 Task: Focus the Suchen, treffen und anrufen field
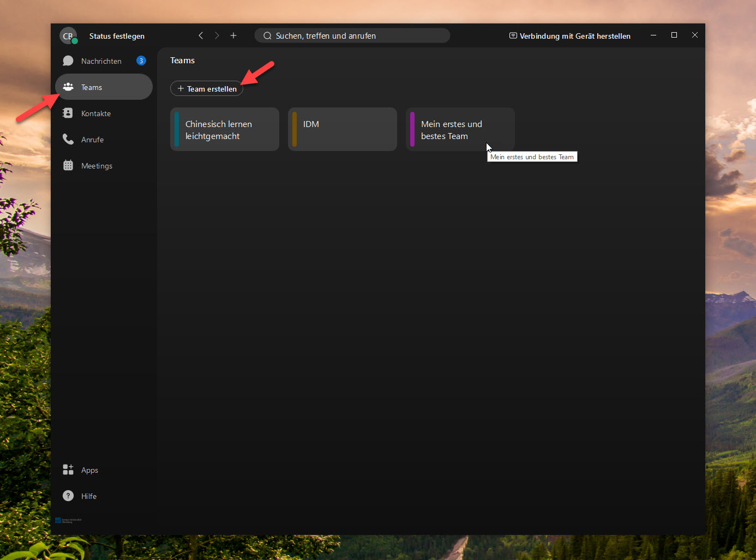pyautogui.click(x=352, y=36)
